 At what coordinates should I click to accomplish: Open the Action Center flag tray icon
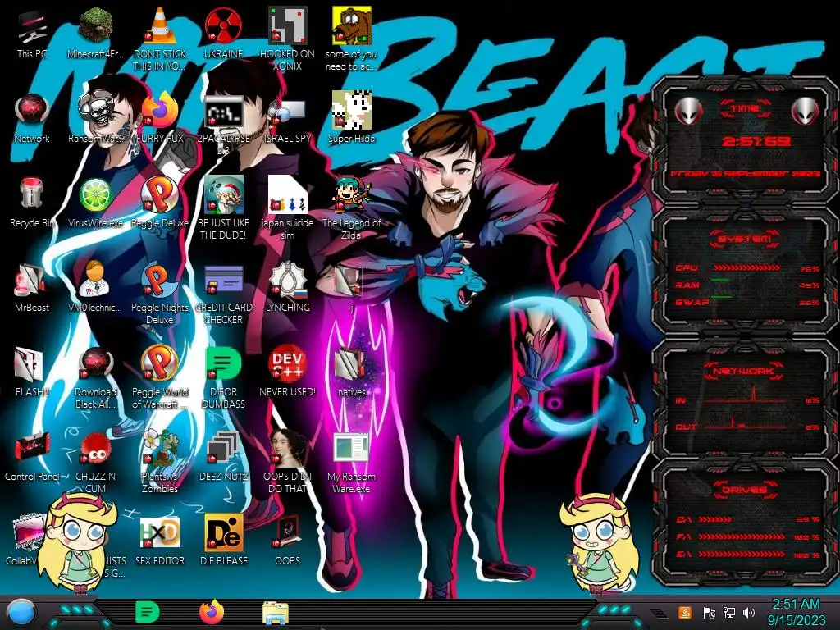(710, 612)
